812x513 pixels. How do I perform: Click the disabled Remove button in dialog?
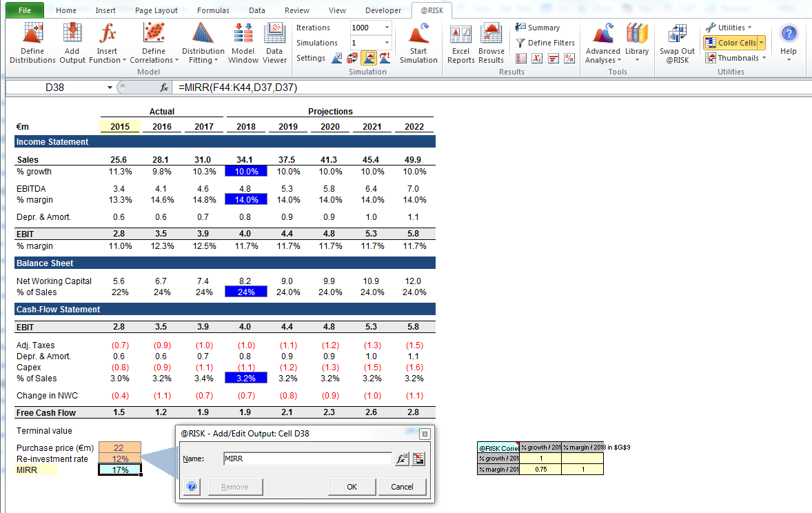pyautogui.click(x=235, y=487)
